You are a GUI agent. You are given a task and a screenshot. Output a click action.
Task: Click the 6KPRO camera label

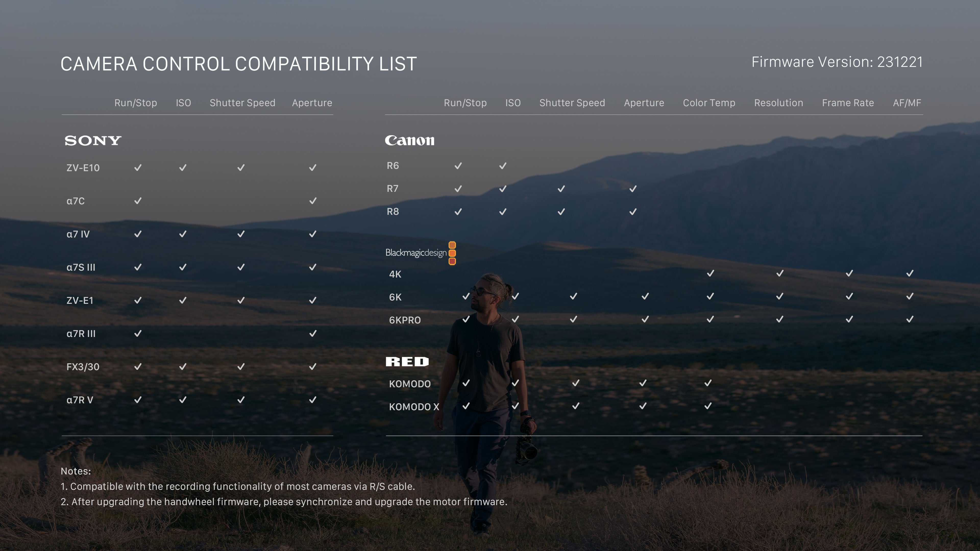tap(405, 320)
